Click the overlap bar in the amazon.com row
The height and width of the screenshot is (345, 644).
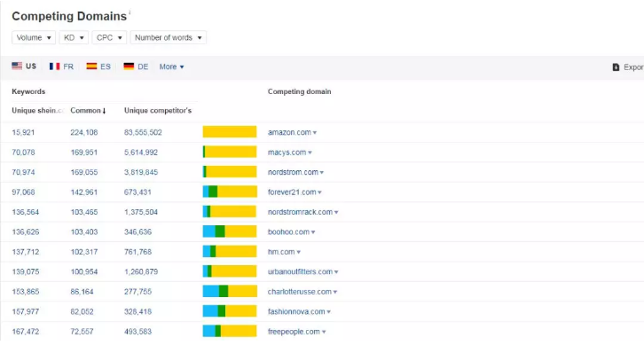[230, 132]
